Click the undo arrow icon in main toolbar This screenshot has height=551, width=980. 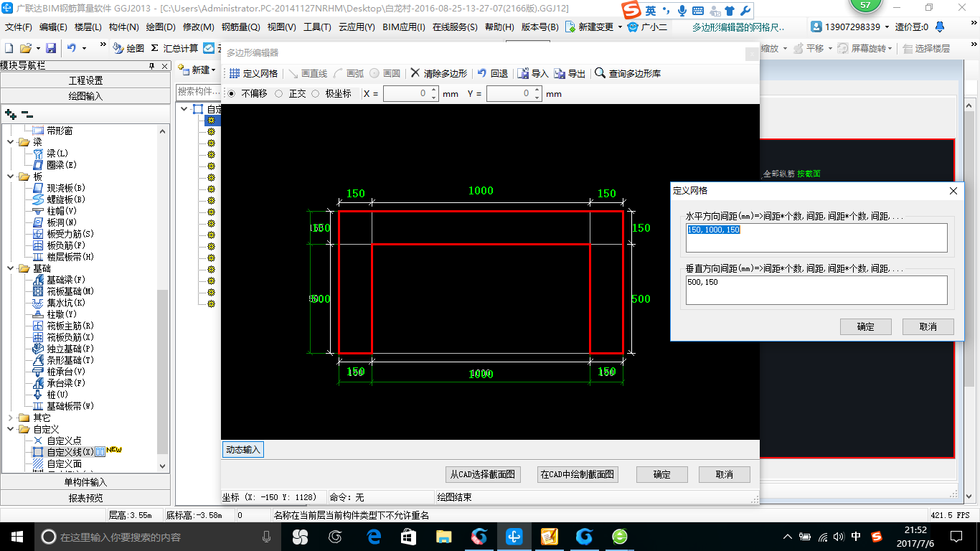[72, 48]
